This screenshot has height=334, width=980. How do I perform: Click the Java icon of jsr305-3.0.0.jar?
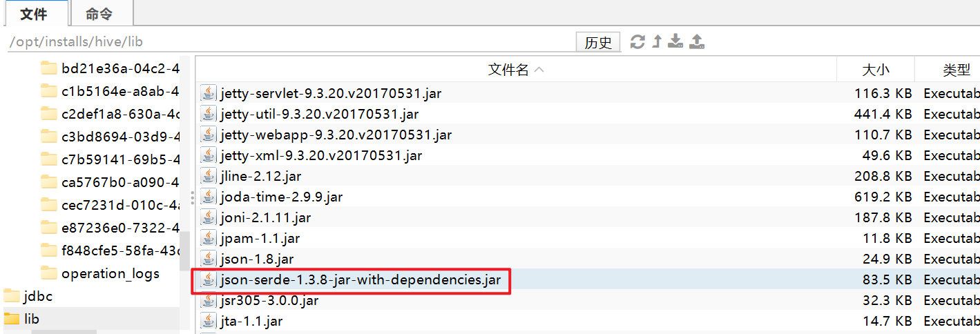(x=208, y=300)
